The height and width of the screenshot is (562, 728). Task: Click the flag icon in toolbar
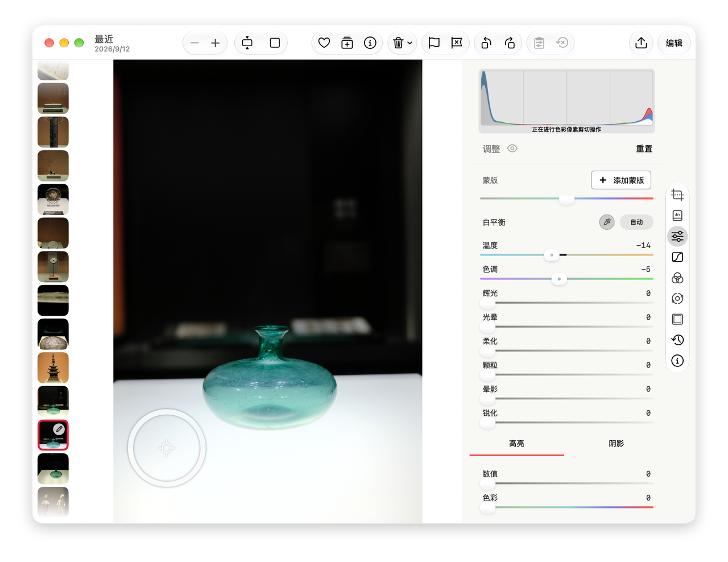434,43
